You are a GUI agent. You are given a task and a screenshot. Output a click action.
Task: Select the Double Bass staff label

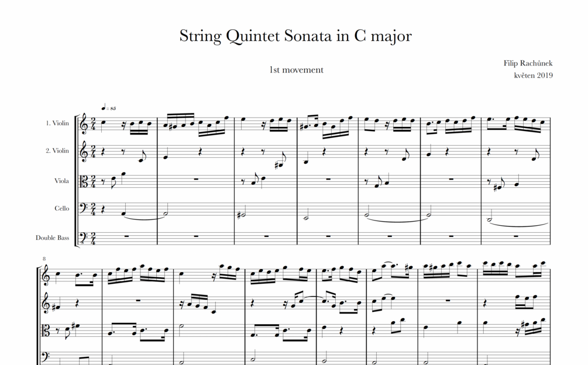coord(53,237)
